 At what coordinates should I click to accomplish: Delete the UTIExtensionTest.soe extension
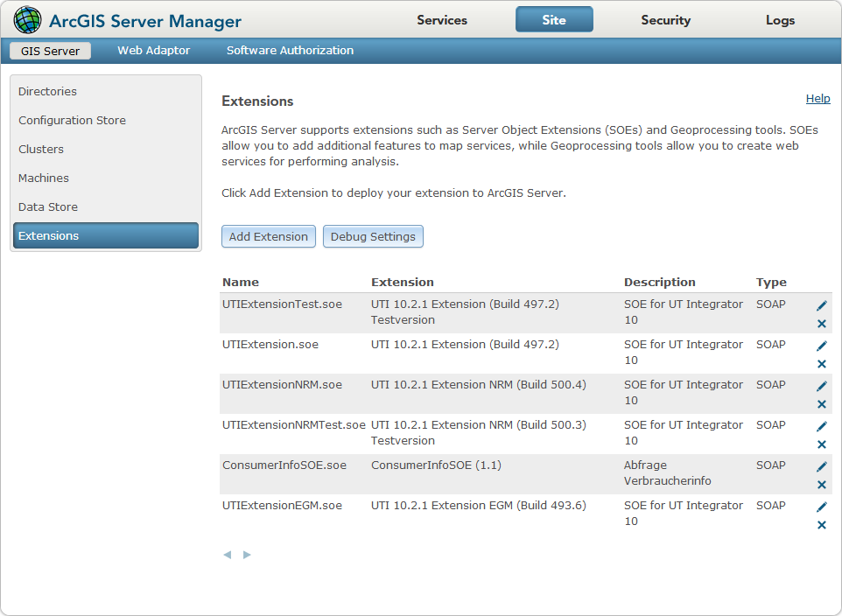click(x=822, y=323)
